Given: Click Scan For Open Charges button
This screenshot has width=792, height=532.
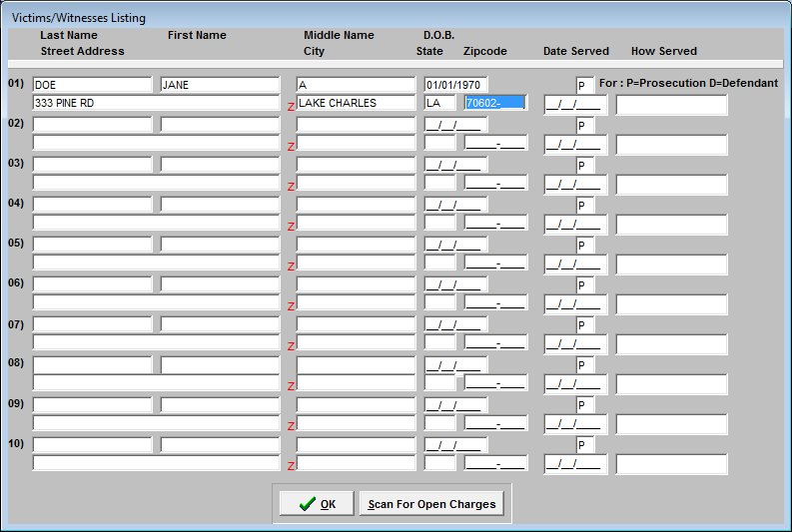Looking at the screenshot, I should (x=431, y=504).
